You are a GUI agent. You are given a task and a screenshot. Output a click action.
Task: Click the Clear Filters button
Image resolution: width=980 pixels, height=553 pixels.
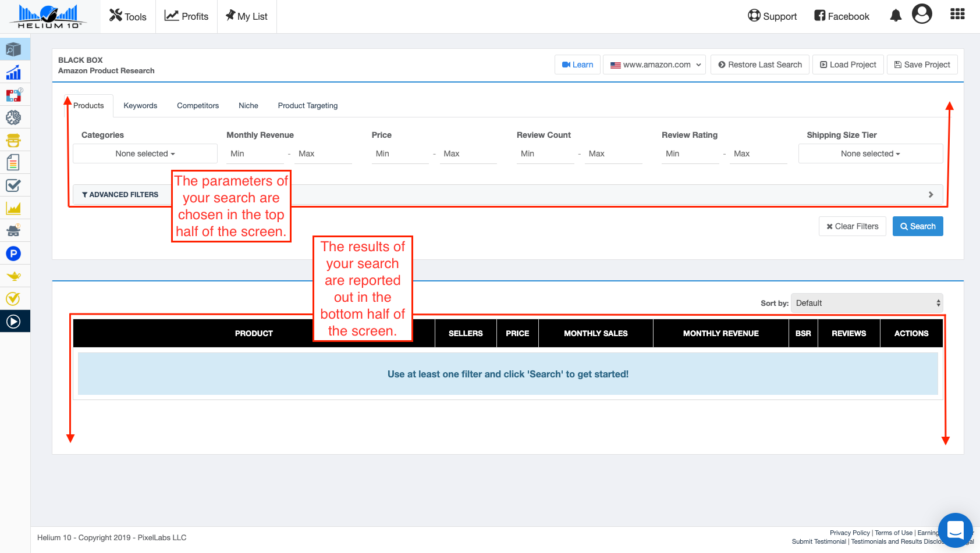(x=852, y=226)
